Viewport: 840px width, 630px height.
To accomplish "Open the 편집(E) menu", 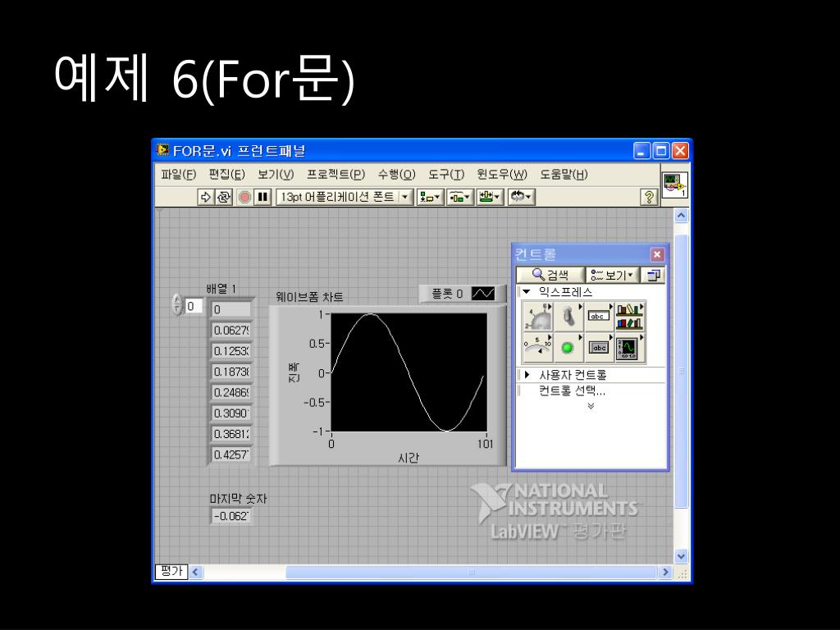I will pos(226,174).
